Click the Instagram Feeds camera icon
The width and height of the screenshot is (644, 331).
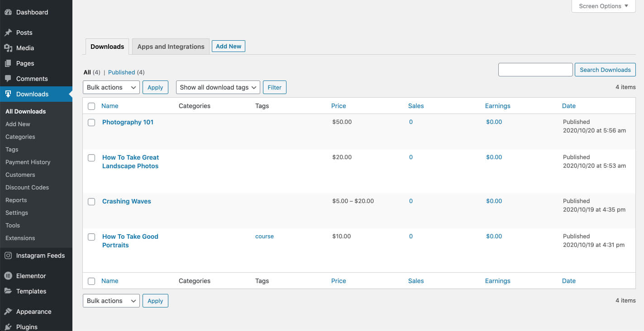(x=8, y=255)
